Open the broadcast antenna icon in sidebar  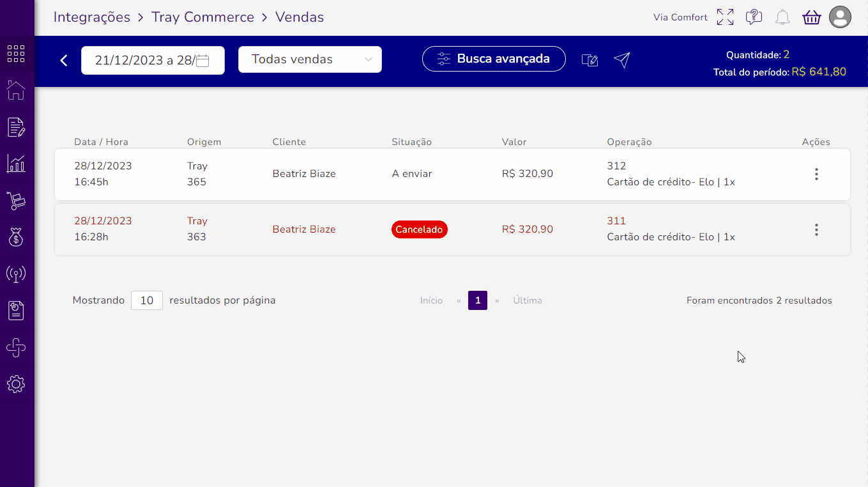point(16,274)
